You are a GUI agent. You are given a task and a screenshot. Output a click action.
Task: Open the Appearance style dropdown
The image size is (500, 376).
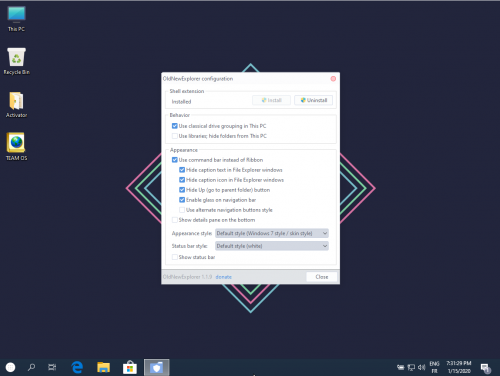(x=272, y=233)
